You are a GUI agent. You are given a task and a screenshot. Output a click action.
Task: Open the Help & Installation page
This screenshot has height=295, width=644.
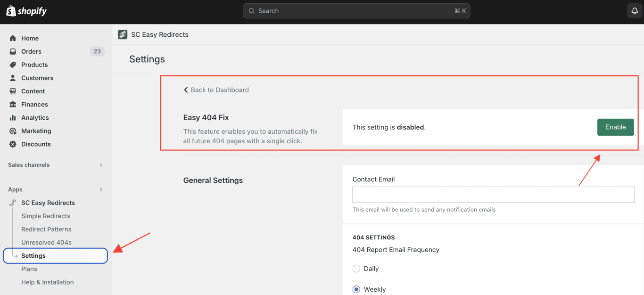point(47,282)
